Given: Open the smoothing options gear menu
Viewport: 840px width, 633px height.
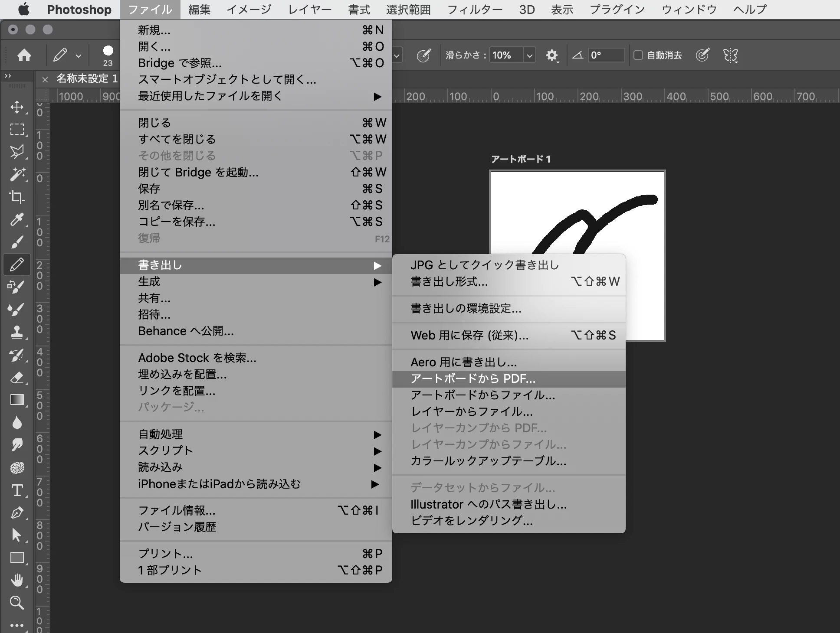Looking at the screenshot, I should [551, 55].
